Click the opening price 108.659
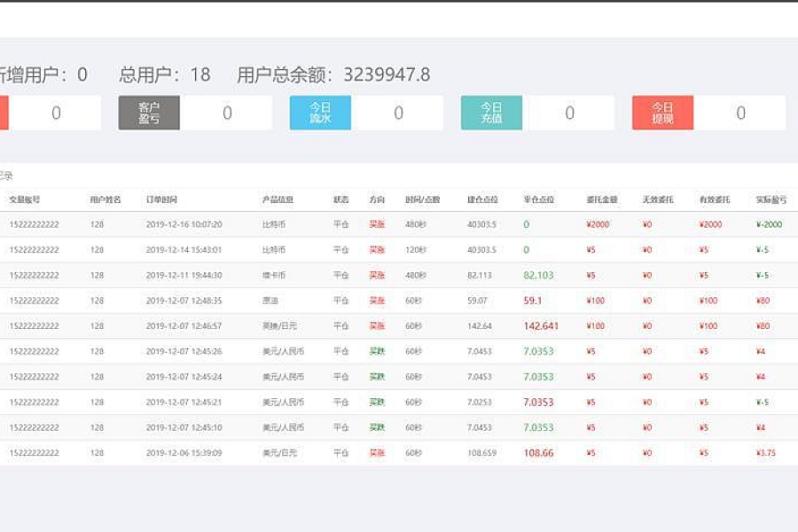This screenshot has height=532, width=798. [x=481, y=453]
